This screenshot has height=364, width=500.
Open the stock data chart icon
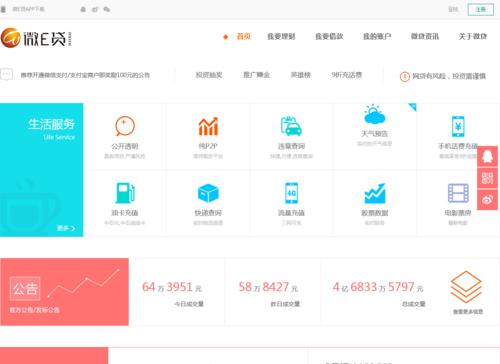coord(375,193)
